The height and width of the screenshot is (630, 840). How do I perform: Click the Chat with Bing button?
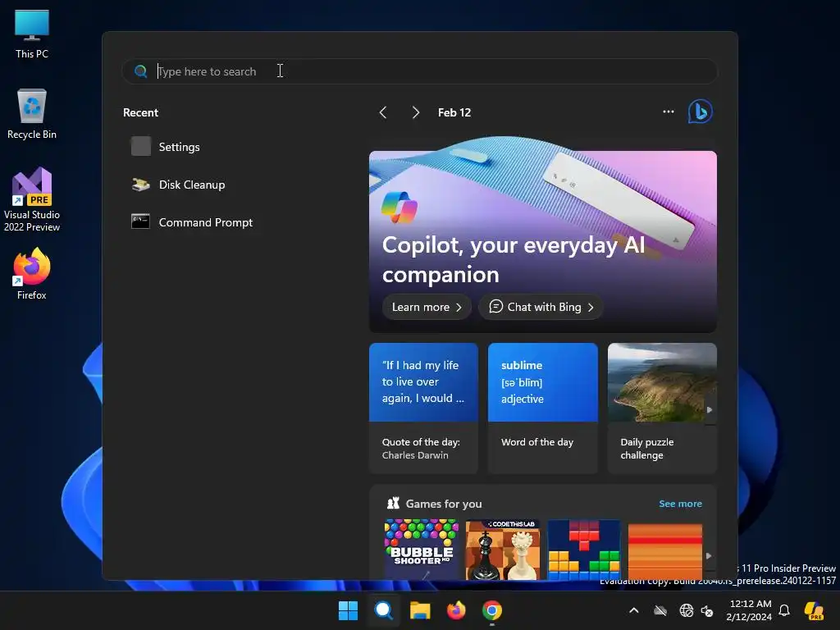pos(541,307)
